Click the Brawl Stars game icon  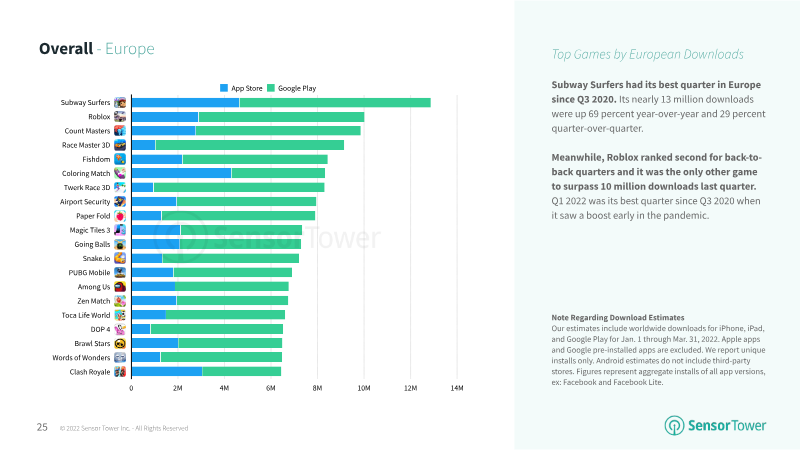(120, 343)
